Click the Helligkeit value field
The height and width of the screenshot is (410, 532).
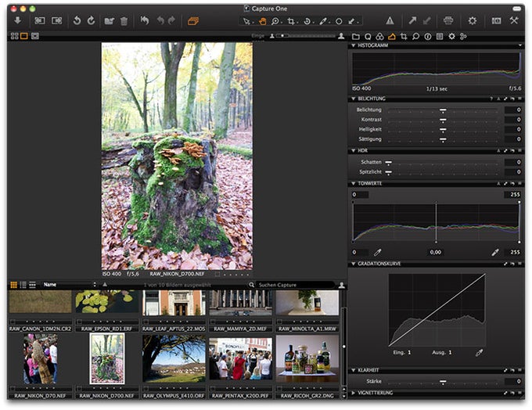[x=513, y=129]
